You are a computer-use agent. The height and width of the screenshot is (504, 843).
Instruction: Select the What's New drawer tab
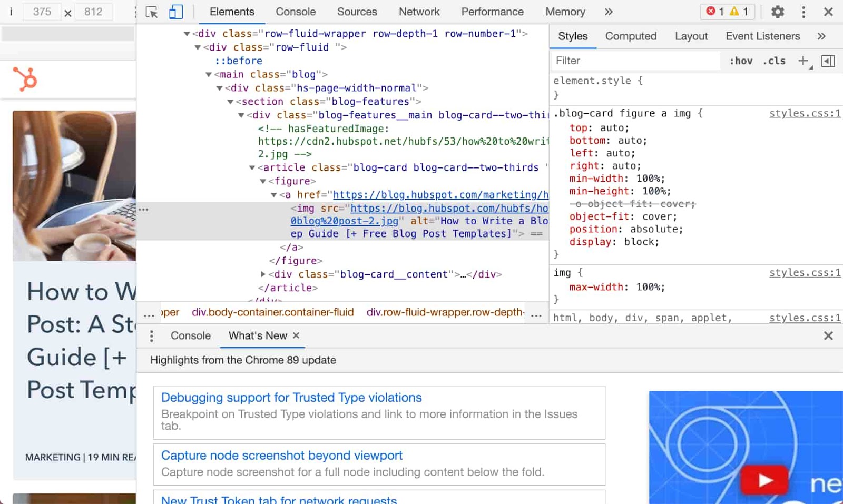pos(258,335)
